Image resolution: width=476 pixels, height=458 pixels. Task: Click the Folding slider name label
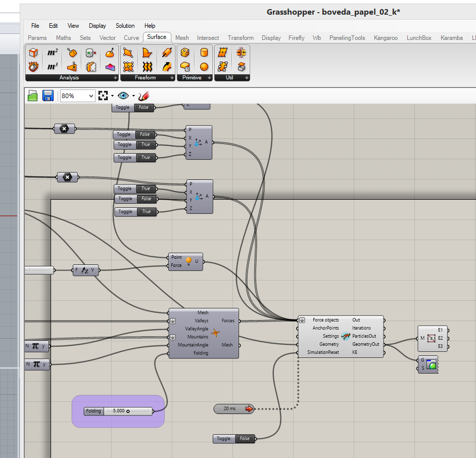coord(93,411)
